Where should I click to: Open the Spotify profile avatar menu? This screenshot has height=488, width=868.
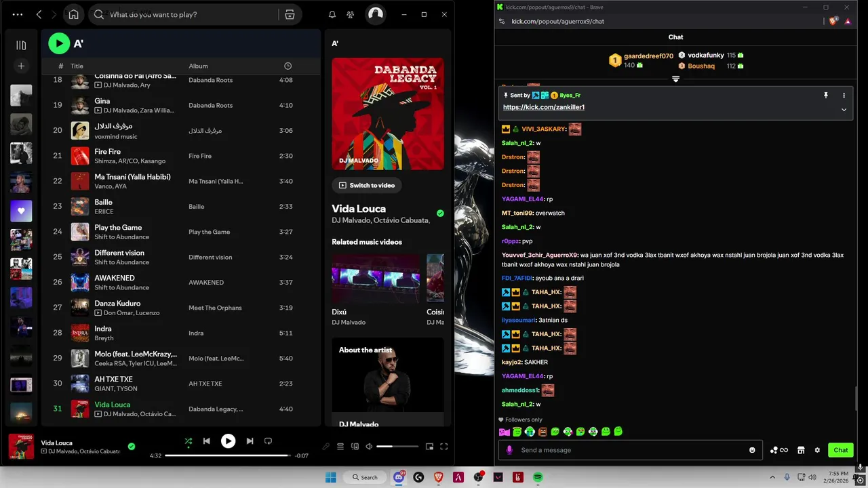(x=375, y=14)
